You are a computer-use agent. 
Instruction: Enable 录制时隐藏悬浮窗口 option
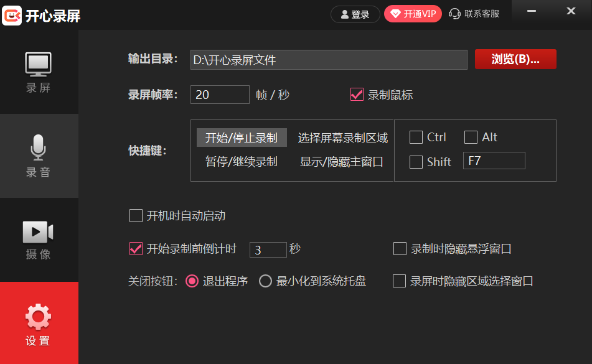pos(398,249)
